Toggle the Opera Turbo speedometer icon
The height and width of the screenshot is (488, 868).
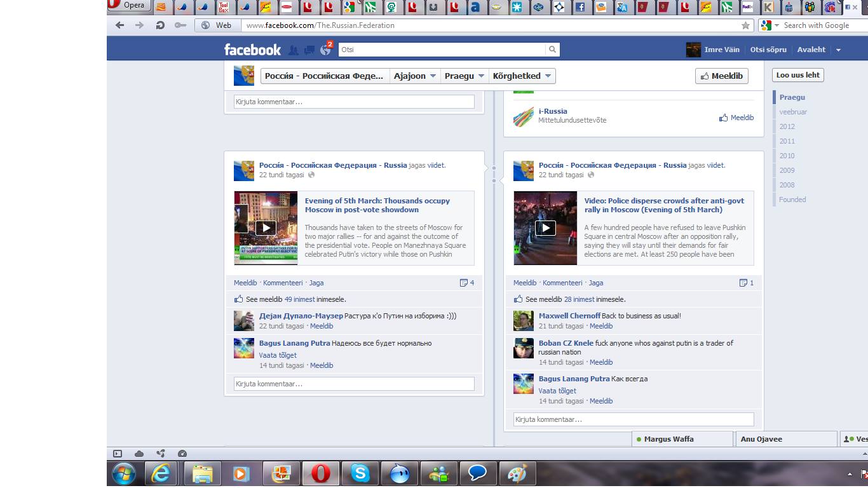(x=182, y=454)
